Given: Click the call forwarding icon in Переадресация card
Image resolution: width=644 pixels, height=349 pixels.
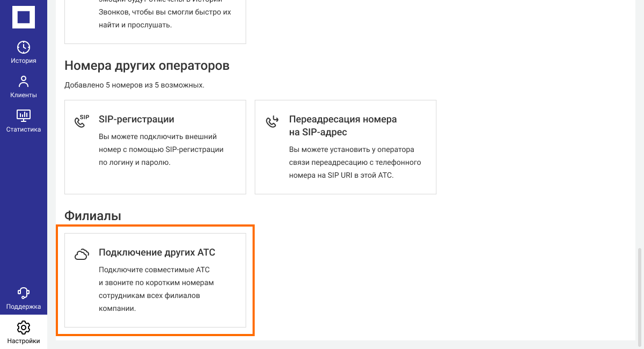Looking at the screenshot, I should pyautogui.click(x=272, y=121).
